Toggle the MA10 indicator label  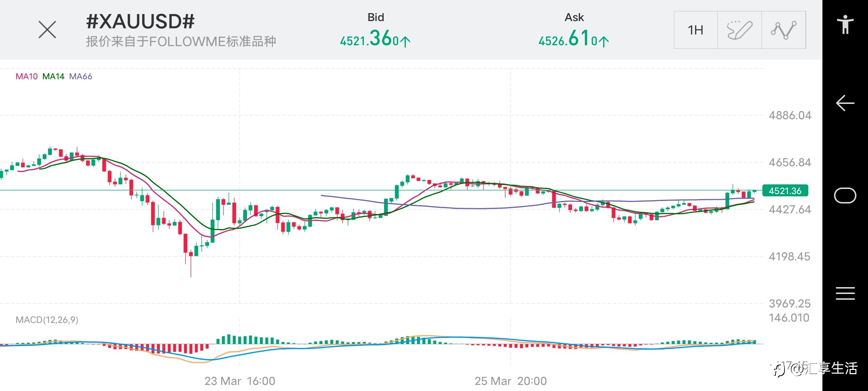pyautogui.click(x=26, y=76)
